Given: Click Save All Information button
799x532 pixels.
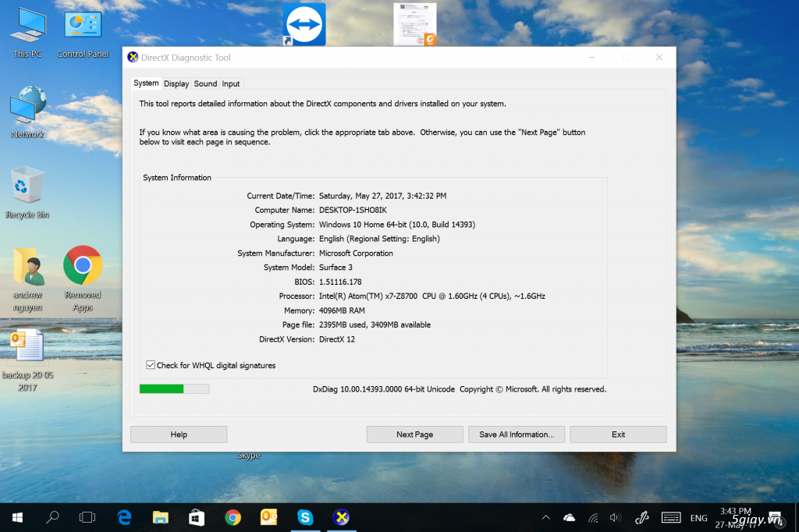Looking at the screenshot, I should coord(516,434).
